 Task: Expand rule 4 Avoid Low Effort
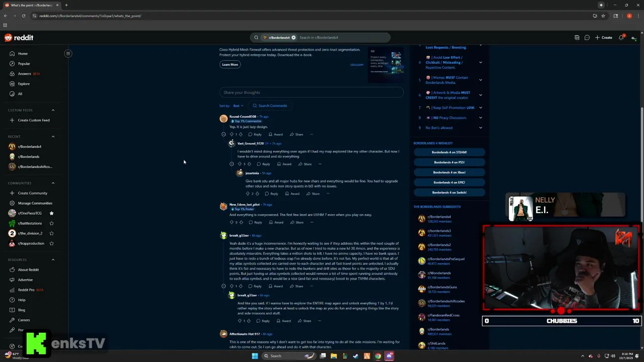[480, 62]
